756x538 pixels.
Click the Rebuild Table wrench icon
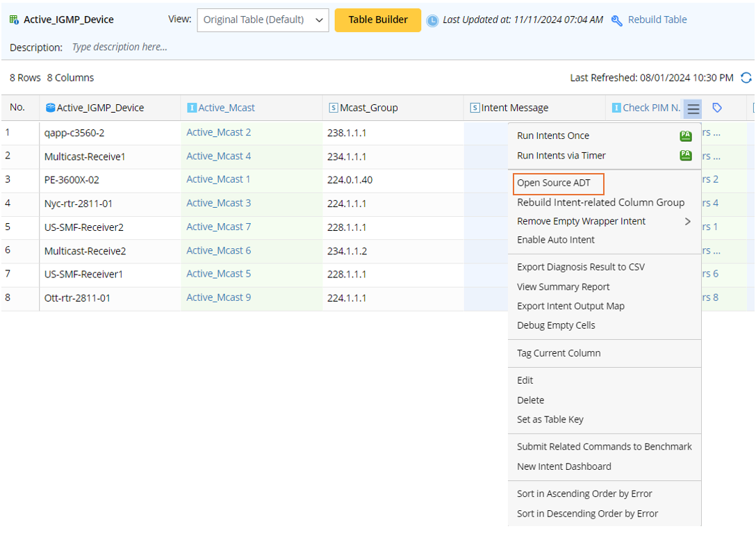616,20
